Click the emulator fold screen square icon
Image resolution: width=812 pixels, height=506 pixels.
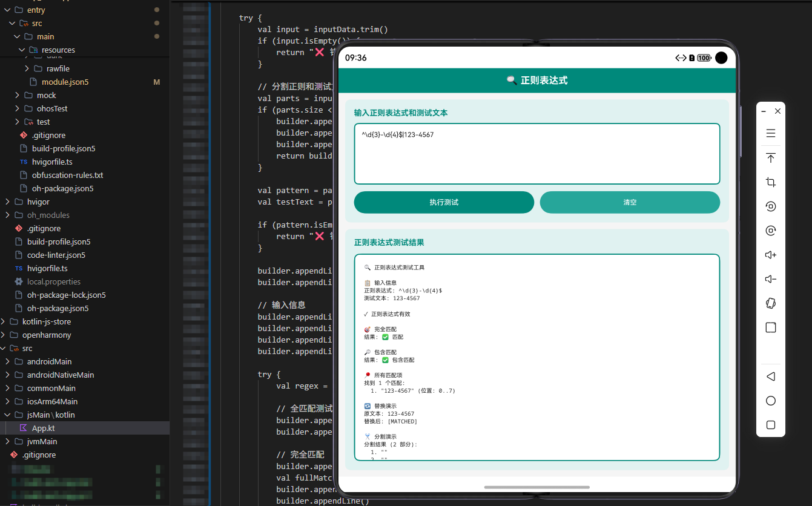(x=771, y=327)
